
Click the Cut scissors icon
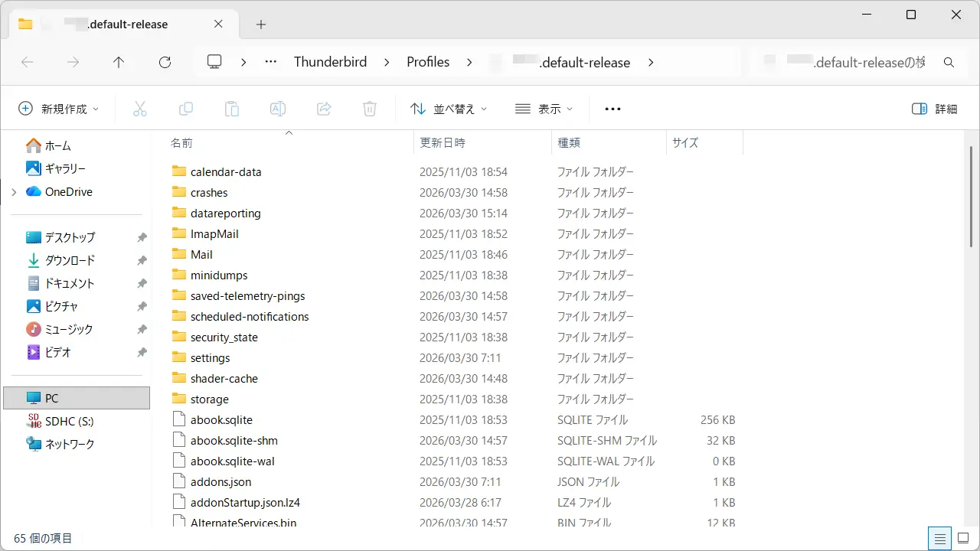point(139,109)
